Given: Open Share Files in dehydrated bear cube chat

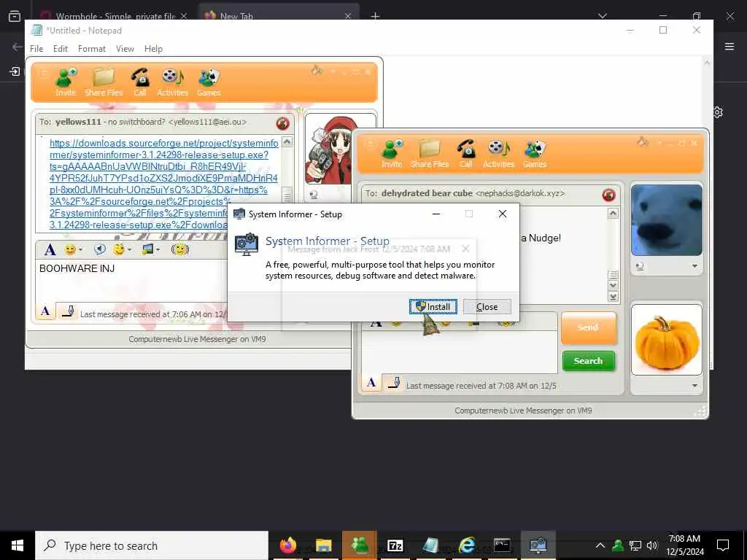Looking at the screenshot, I should coord(430,154).
